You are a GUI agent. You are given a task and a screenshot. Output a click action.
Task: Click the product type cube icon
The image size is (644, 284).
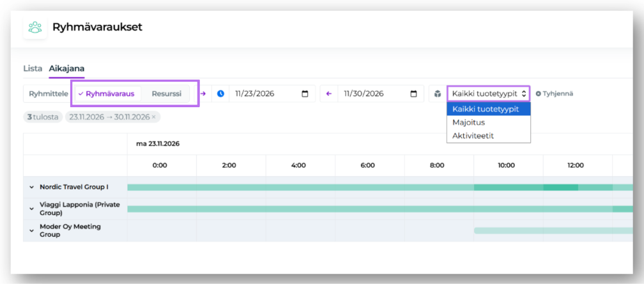click(438, 94)
